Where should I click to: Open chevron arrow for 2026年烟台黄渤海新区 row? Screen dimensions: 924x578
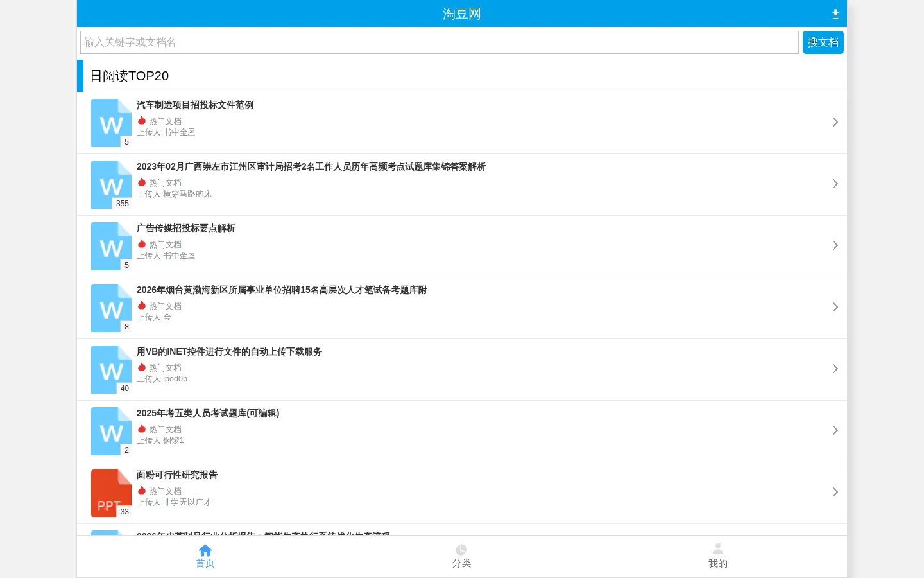click(x=835, y=307)
